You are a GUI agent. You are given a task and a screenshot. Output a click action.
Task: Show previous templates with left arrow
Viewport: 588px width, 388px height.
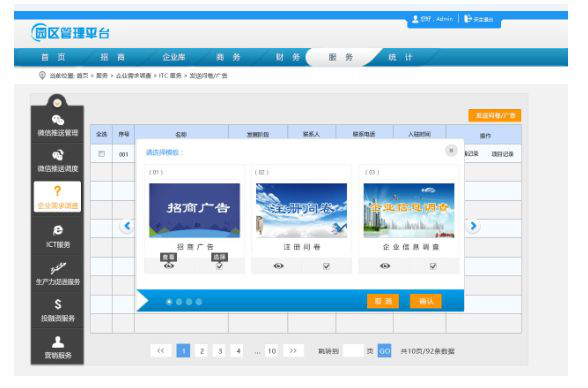pyautogui.click(x=127, y=226)
